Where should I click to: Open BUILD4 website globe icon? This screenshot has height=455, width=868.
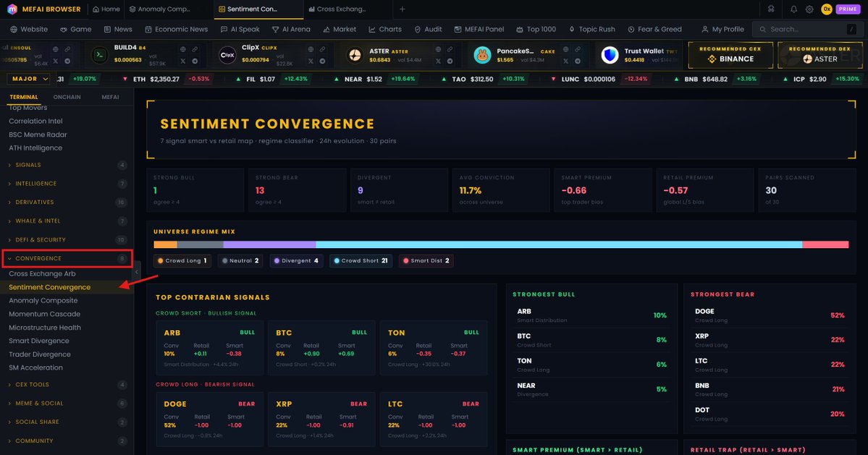pos(183,49)
